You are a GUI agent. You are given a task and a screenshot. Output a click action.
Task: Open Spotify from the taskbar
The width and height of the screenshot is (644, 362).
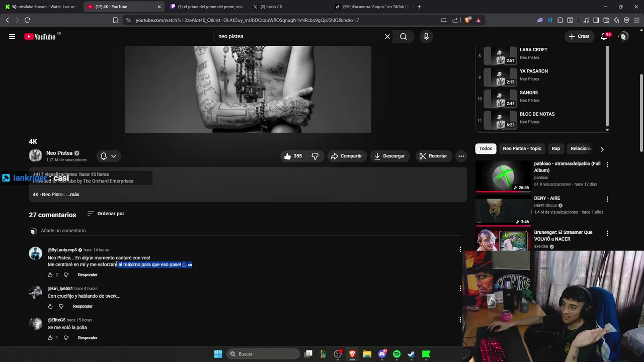pyautogui.click(x=396, y=354)
